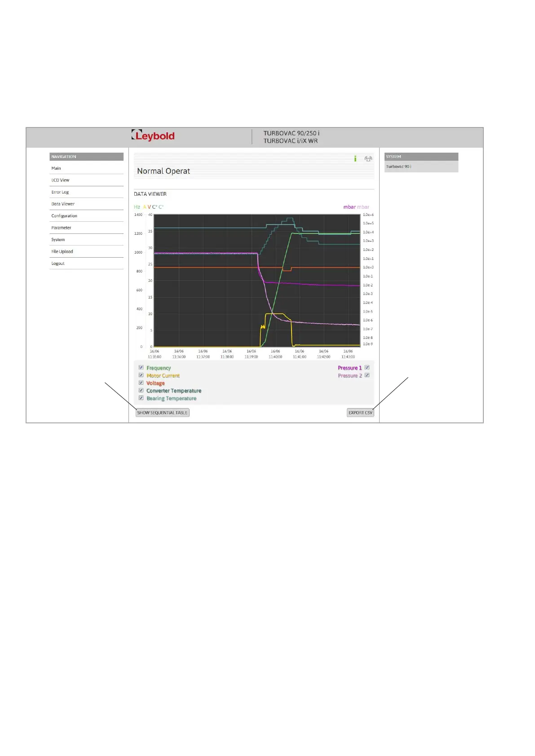The height and width of the screenshot is (756, 535).
Task: Click the Normal Operat status text
Action: [164, 171]
